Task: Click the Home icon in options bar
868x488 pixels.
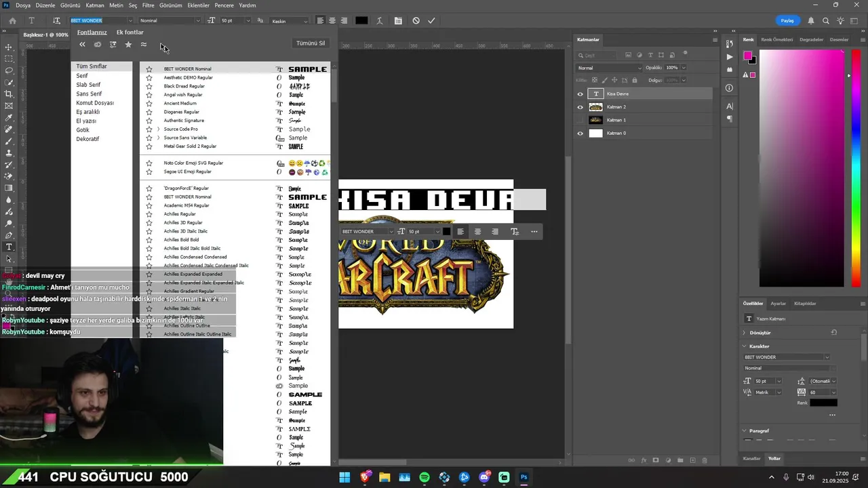Action: pyautogui.click(x=12, y=20)
